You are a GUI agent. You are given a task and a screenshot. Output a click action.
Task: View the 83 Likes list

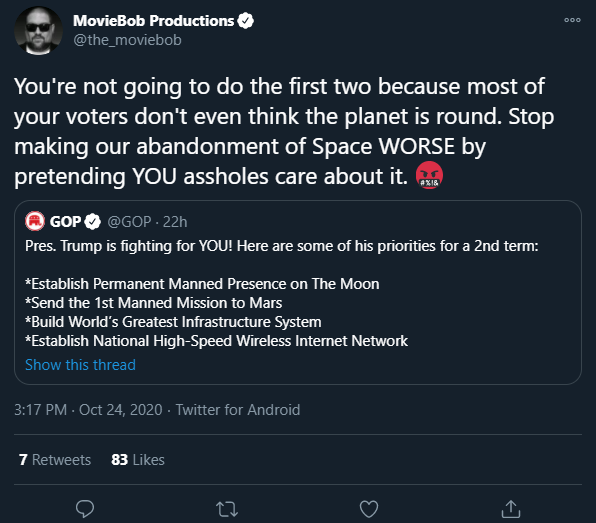138,460
